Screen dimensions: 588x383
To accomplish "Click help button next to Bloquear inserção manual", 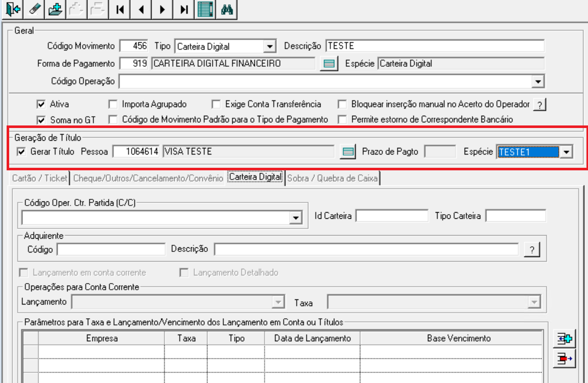I will (x=540, y=105).
